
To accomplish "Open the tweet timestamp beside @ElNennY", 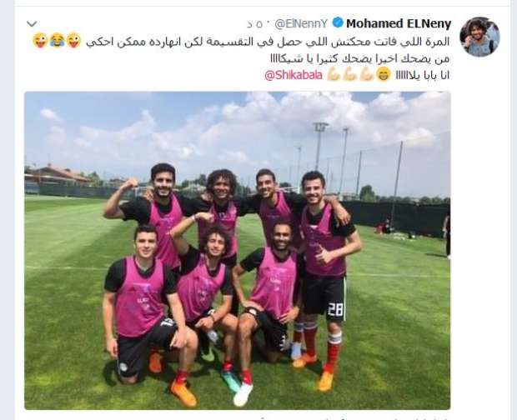I will tap(256, 24).
